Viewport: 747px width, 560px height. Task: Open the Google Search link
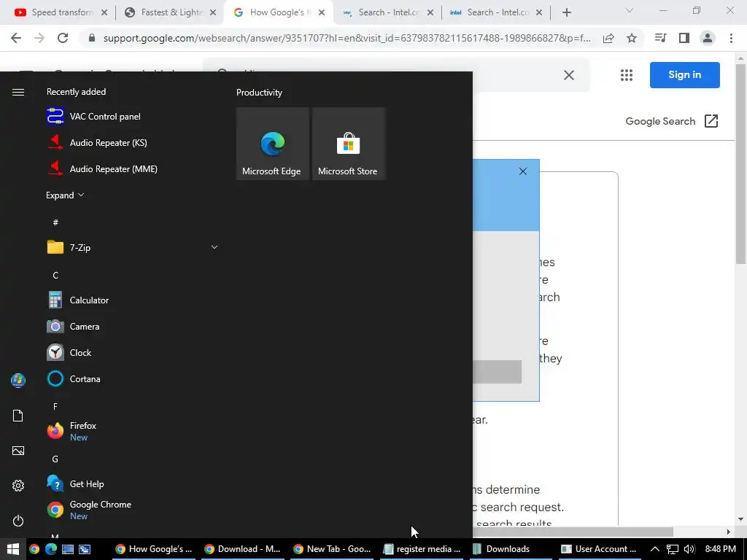pyautogui.click(x=672, y=122)
